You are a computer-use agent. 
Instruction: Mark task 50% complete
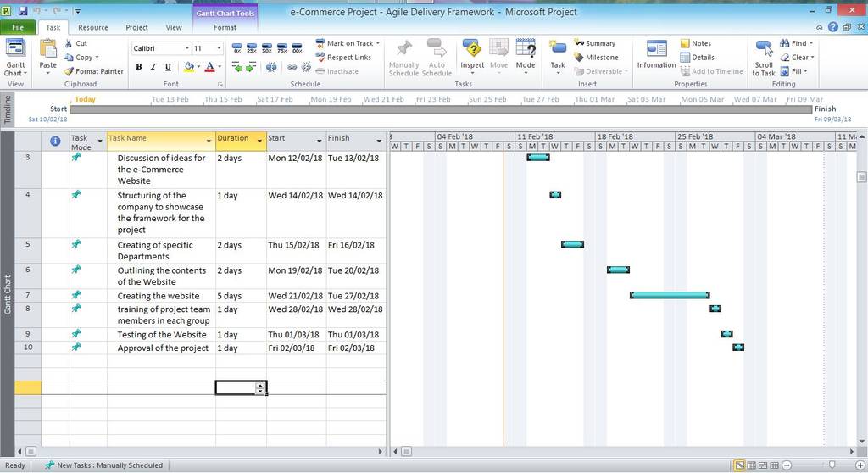[x=267, y=48]
